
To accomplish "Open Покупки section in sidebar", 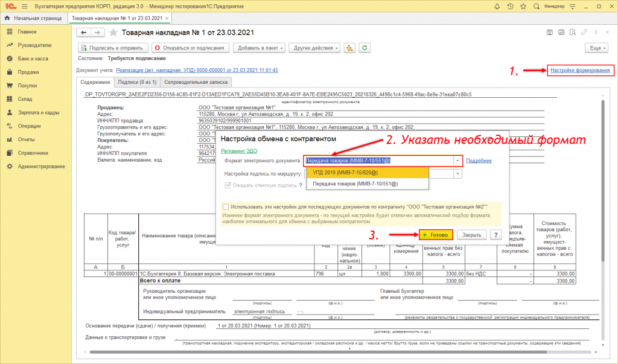I will 28,86.
